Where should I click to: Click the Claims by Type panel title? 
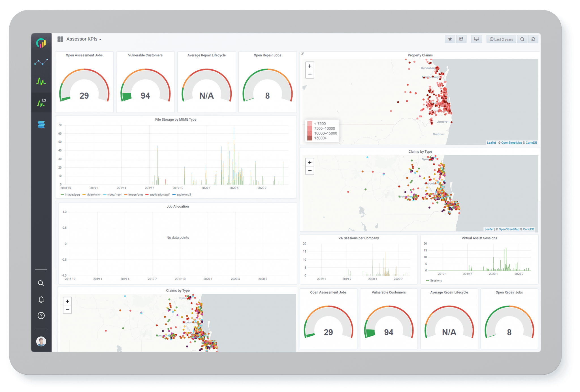pyautogui.click(x=421, y=152)
